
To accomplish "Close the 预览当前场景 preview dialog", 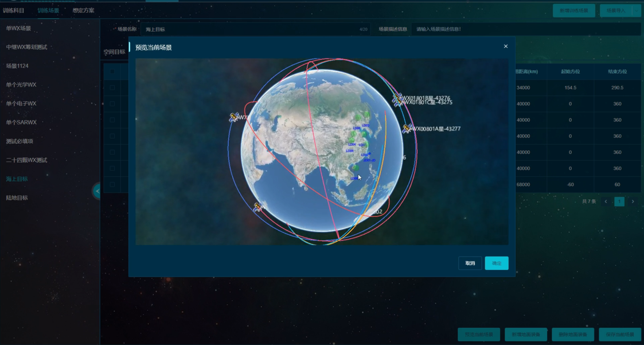I will point(506,46).
